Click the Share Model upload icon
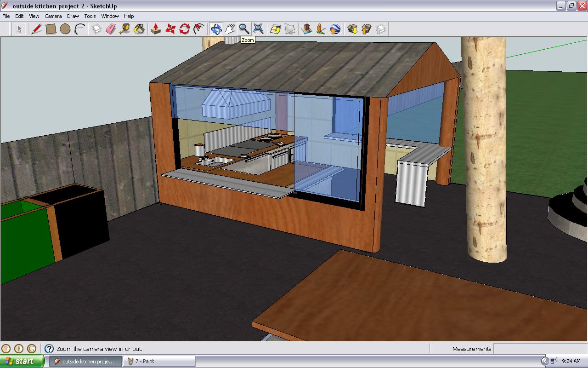 click(x=367, y=29)
